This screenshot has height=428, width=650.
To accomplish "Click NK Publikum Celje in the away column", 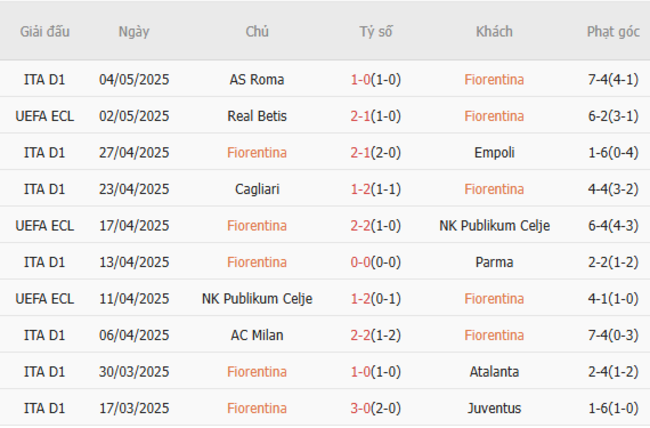I will coord(495,226).
